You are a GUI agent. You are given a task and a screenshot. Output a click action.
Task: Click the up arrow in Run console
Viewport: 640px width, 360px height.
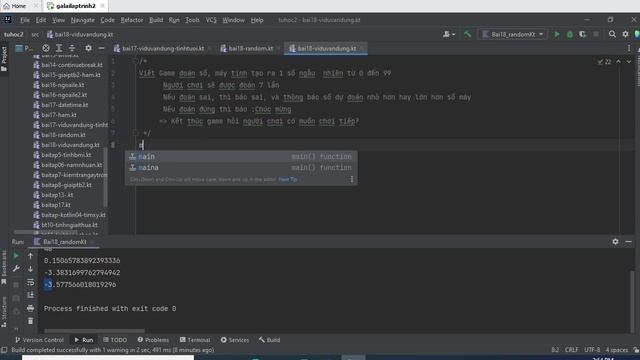click(x=31, y=256)
